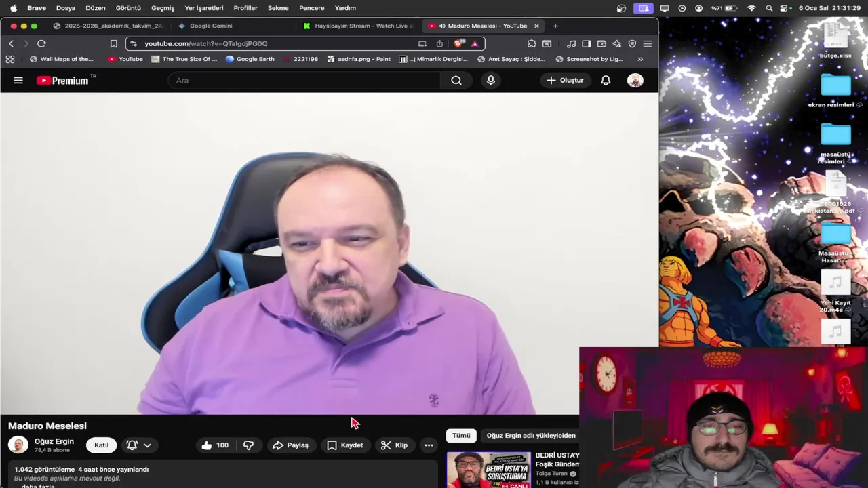Click the Kaydet save button
This screenshot has width=868, height=488.
345,445
